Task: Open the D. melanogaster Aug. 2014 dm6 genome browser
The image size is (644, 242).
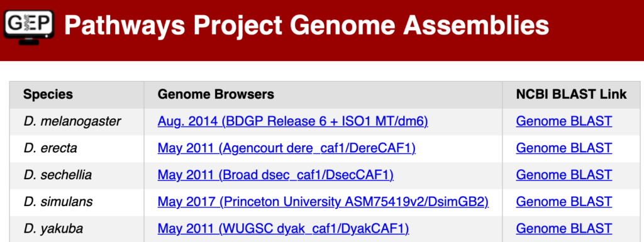Action: pyautogui.click(x=293, y=121)
